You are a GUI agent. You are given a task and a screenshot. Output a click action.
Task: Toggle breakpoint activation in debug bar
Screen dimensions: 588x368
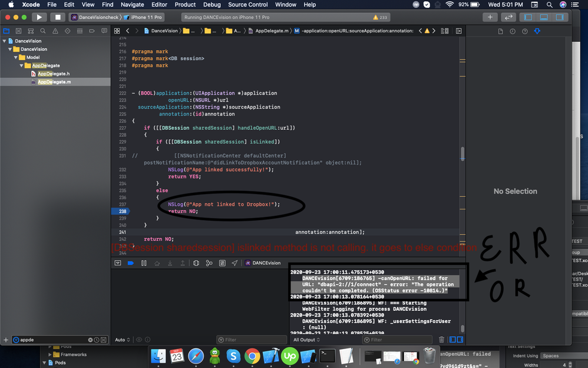[x=130, y=263]
